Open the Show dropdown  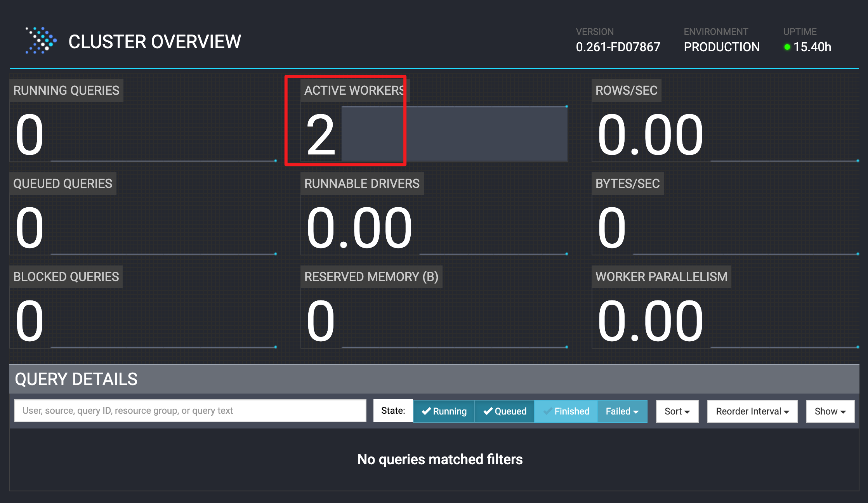tap(830, 411)
